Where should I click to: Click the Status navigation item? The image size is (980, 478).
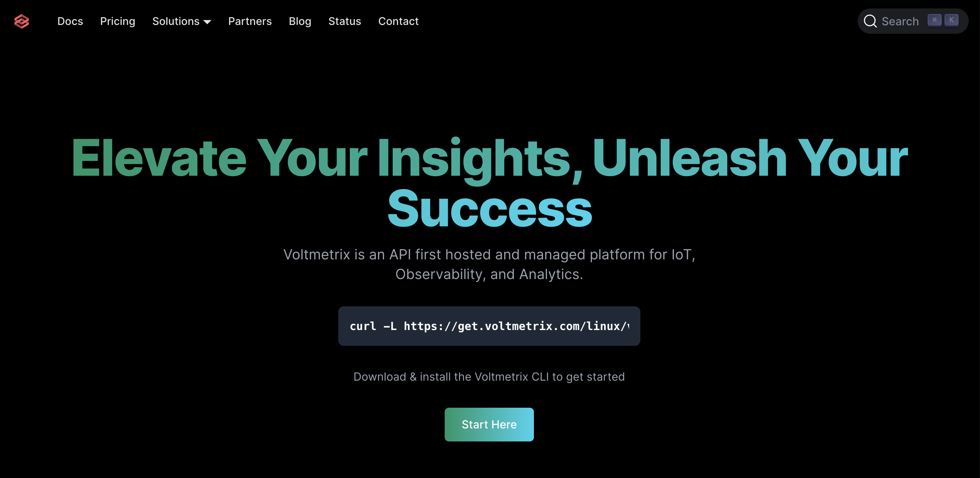click(x=344, y=21)
